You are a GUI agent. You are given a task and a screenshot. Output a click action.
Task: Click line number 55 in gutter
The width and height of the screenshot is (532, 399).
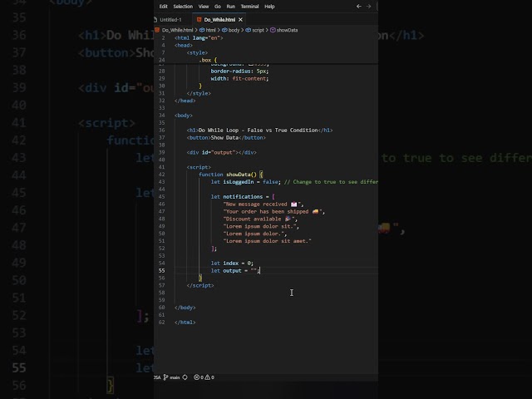pos(161,271)
